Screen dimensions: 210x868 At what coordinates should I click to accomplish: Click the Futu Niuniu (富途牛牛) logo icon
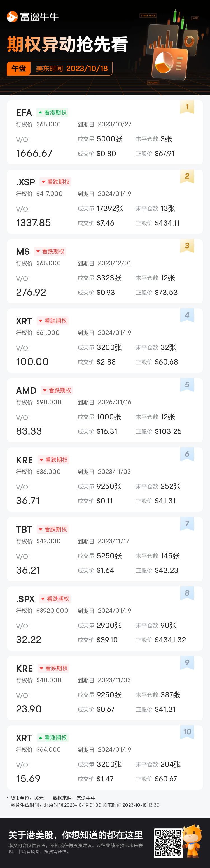pos(12,17)
